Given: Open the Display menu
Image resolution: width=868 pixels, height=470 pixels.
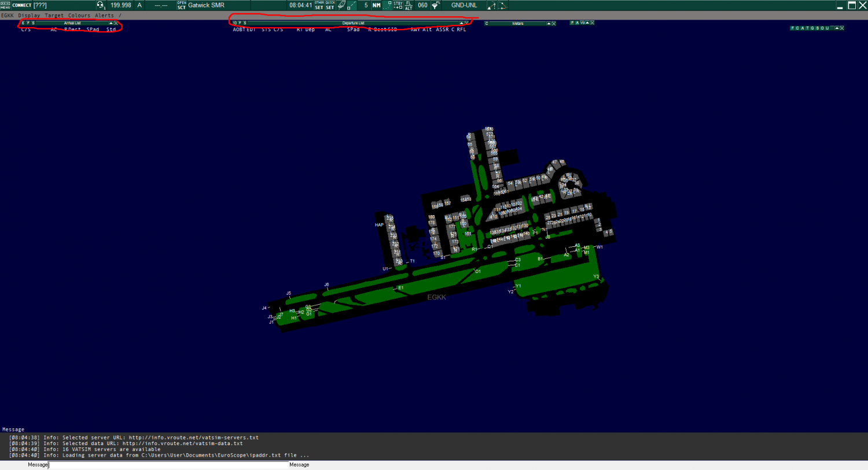Looking at the screenshot, I should (29, 16).
